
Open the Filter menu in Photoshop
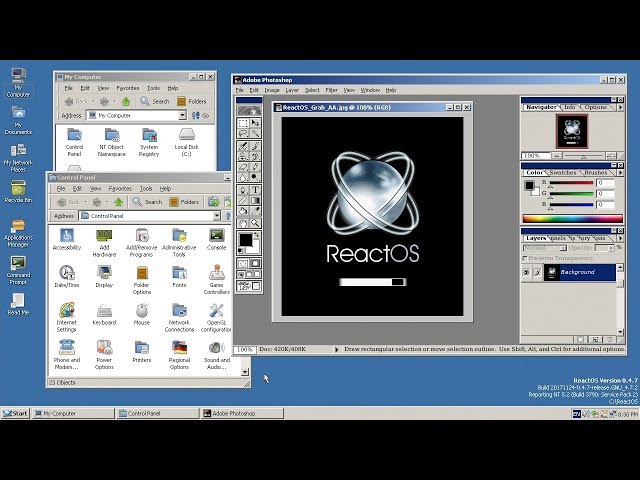(331, 90)
